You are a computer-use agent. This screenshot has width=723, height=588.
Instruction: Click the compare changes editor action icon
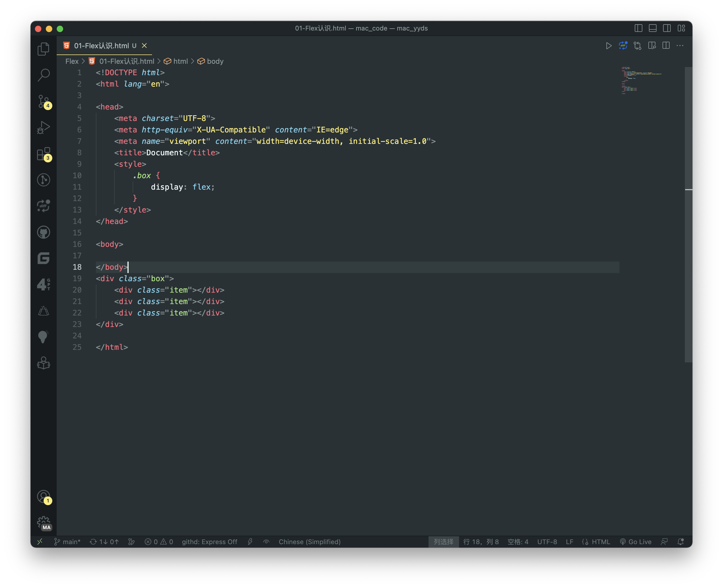point(638,46)
